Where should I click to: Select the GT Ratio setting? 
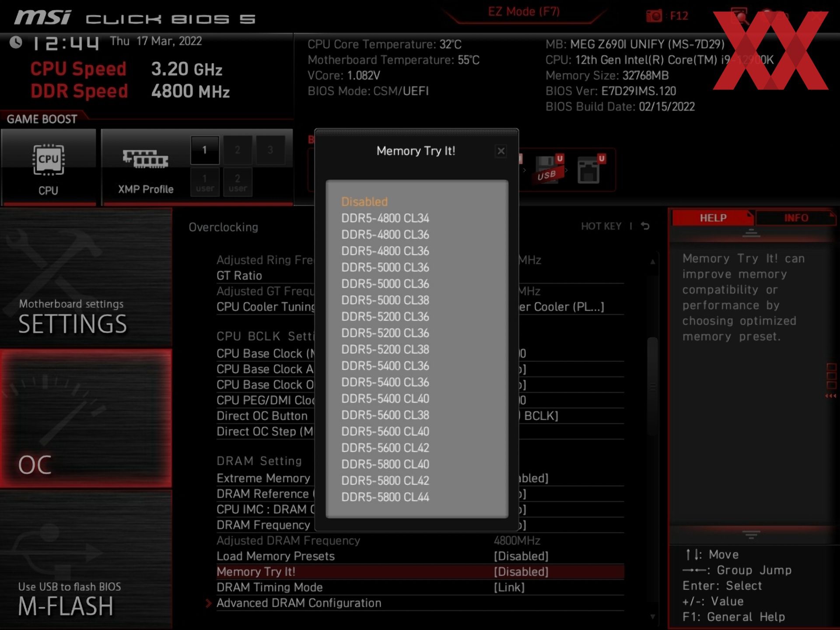[239, 276]
